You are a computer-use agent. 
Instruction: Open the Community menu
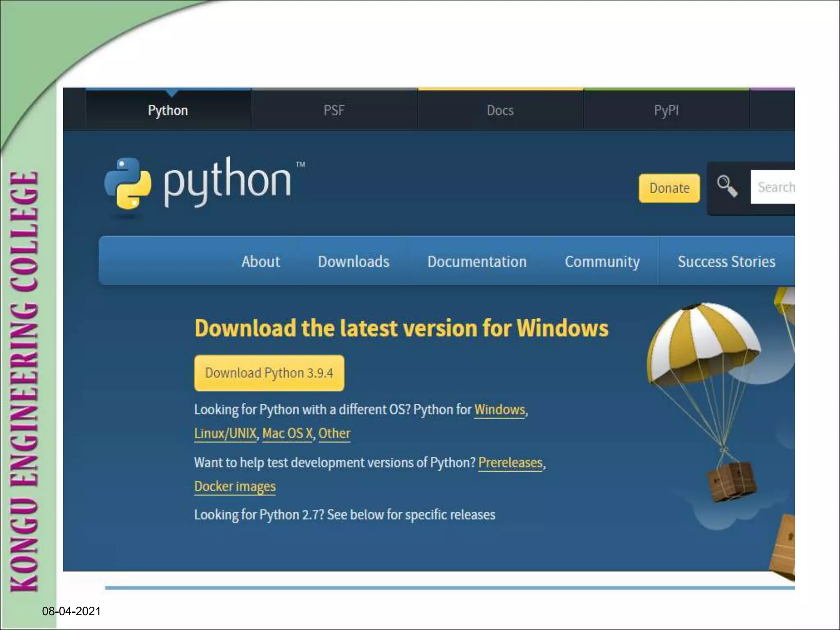coord(602,262)
